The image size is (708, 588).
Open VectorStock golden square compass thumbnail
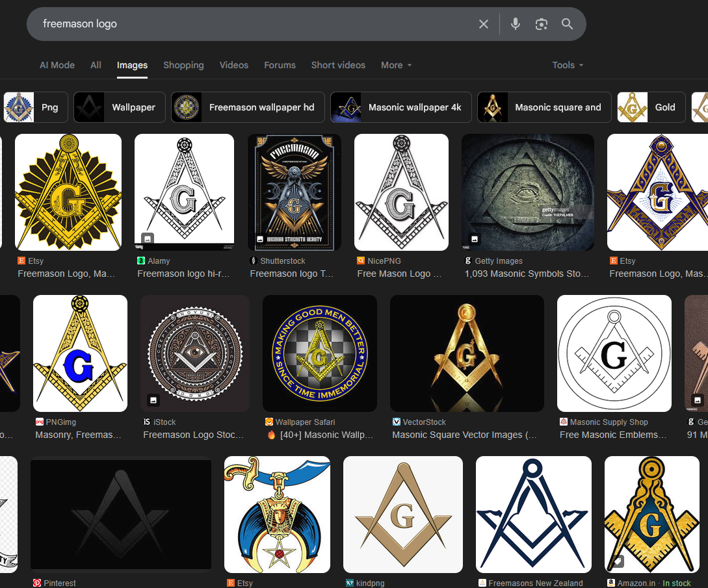coord(467,353)
